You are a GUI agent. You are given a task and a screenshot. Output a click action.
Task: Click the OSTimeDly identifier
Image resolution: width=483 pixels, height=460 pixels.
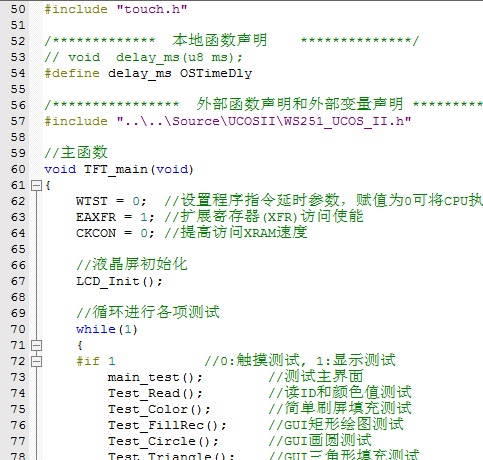pyautogui.click(x=216, y=73)
